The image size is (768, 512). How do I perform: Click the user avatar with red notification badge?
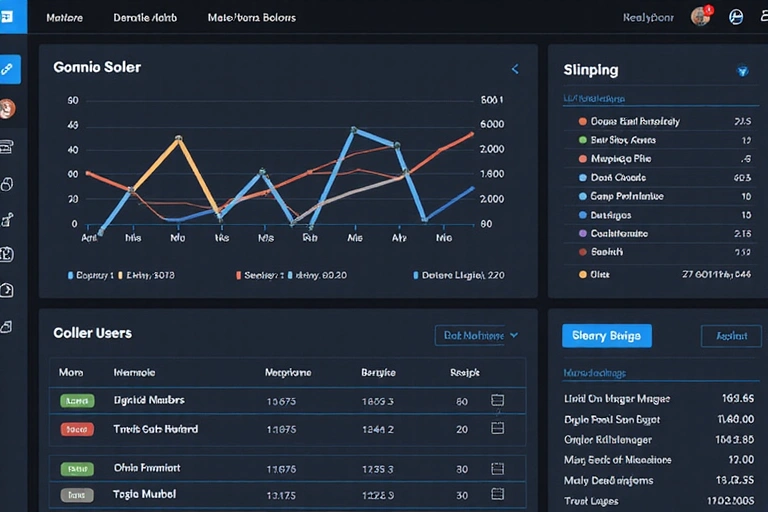(700, 17)
